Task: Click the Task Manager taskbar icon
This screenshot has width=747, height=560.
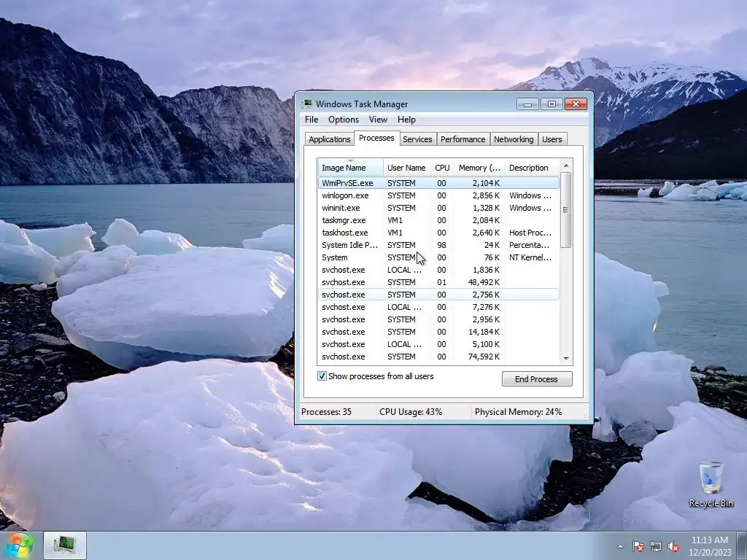Action: point(65,545)
